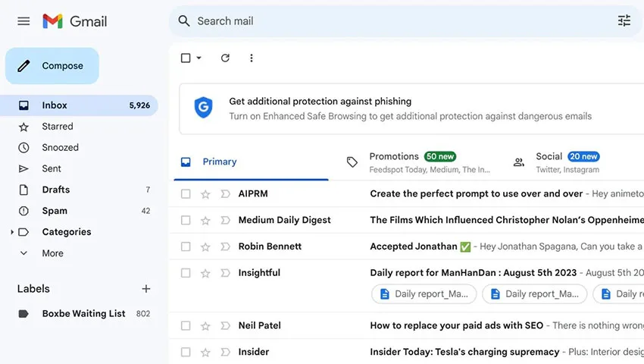Star the Insider email
The image size is (644, 364).
205,353
